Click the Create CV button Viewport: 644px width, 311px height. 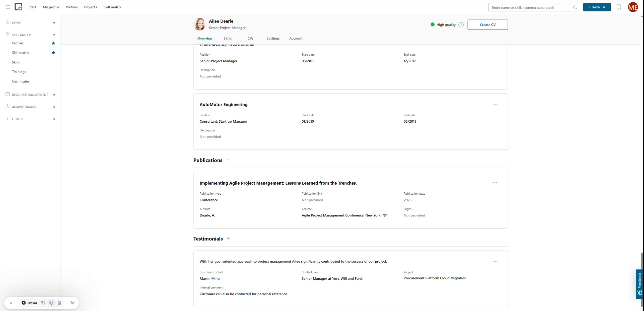point(488,24)
